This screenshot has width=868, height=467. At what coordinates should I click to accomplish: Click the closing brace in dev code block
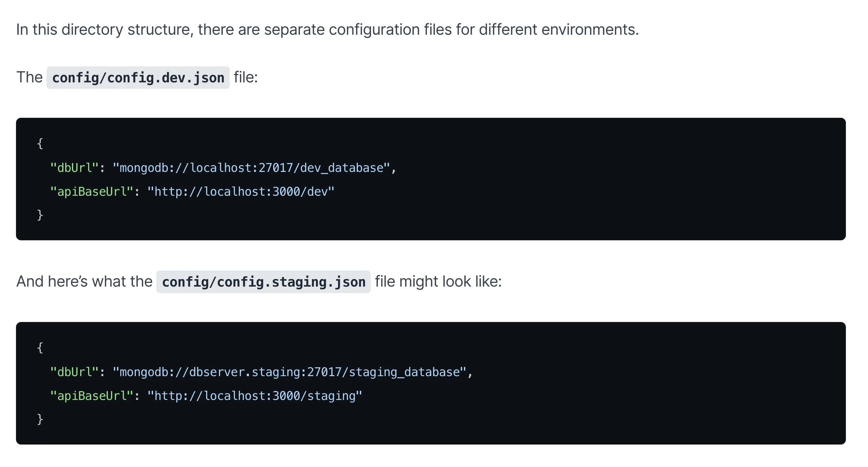coord(40,215)
